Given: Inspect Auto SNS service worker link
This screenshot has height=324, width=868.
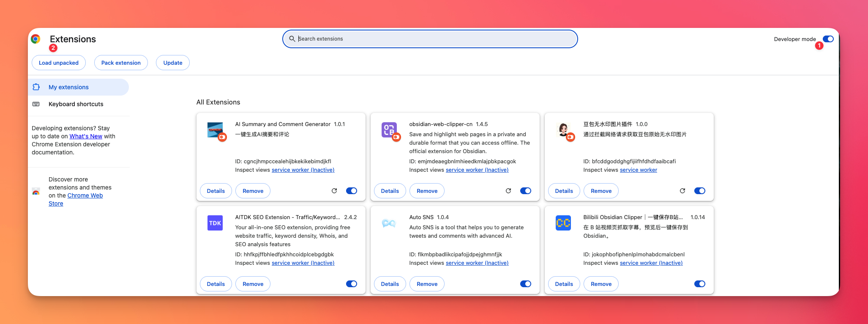Looking at the screenshot, I should click(477, 263).
